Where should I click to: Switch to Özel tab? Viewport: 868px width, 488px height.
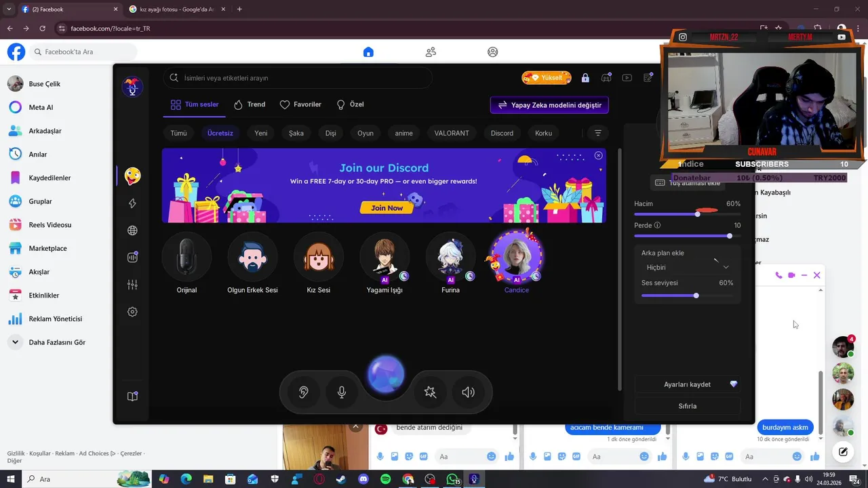(350, 104)
